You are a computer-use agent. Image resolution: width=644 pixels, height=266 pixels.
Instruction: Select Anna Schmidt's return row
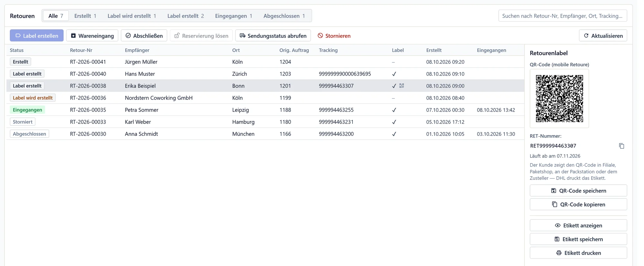point(265,134)
